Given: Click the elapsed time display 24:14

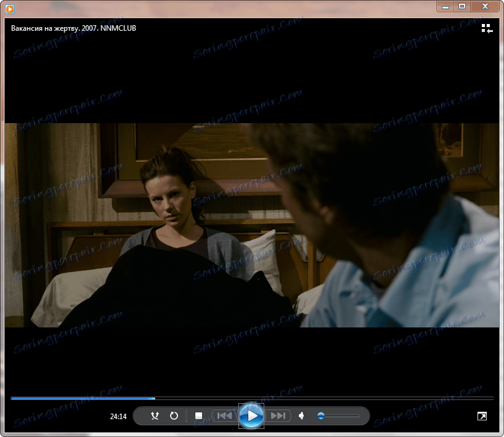Looking at the screenshot, I should 117,416.
